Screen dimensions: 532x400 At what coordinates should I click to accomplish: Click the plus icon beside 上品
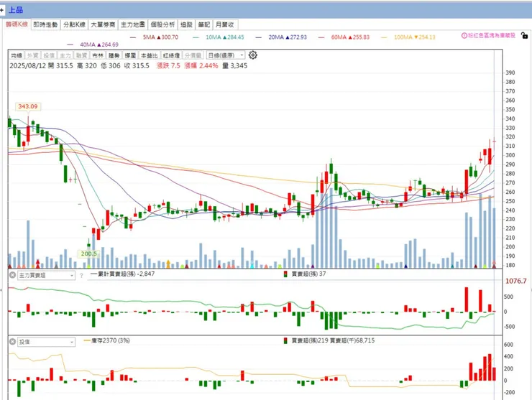[x=1, y=10]
